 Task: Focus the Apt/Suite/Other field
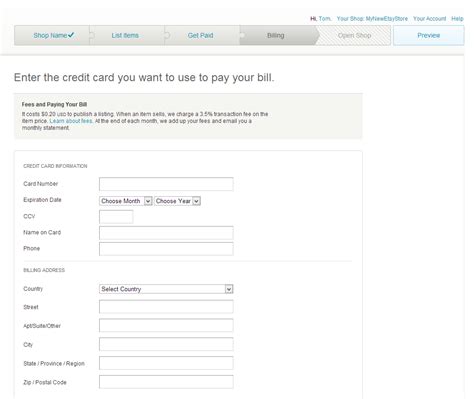(x=166, y=325)
